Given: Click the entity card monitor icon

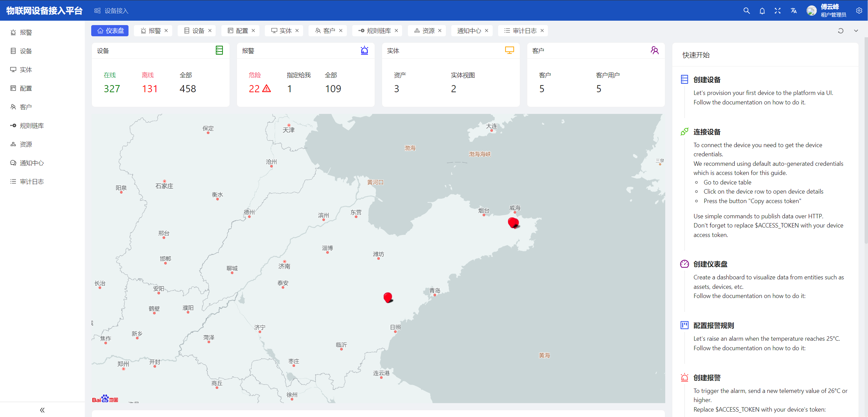Looking at the screenshot, I should [509, 51].
